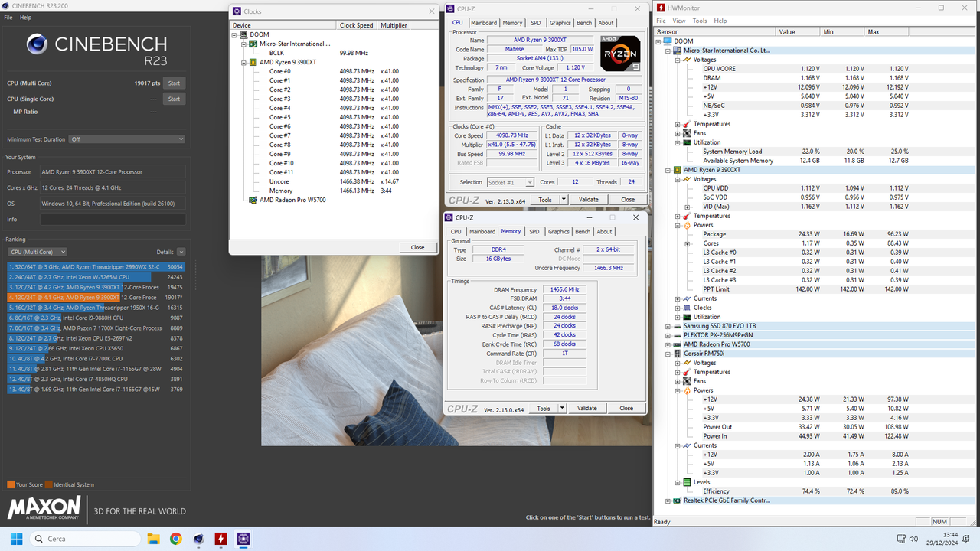980x551 pixels.
Task: Select the Intel Core i7-7700K ranking row
Action: (96, 358)
